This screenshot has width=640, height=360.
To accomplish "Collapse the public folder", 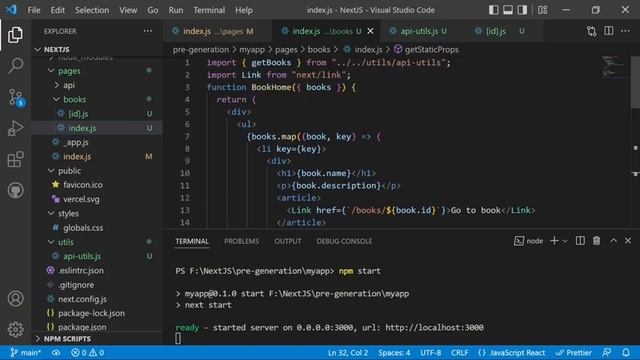I will pos(69,171).
